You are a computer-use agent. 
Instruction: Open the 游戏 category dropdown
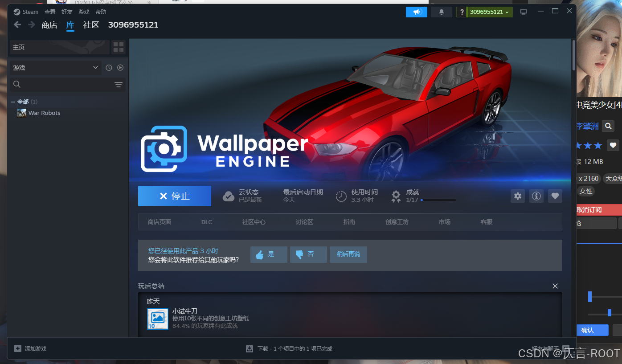pyautogui.click(x=55, y=68)
